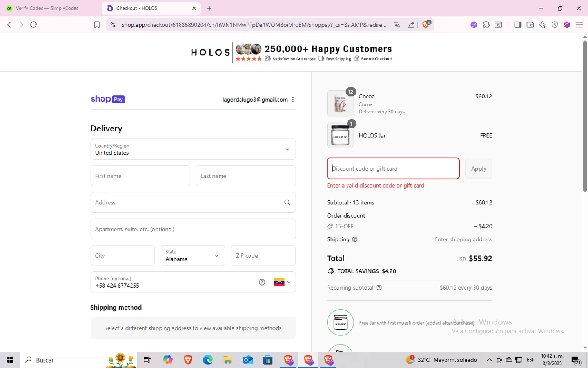Open Microsoft Store from taskbar
588x368 pixels.
click(268, 360)
